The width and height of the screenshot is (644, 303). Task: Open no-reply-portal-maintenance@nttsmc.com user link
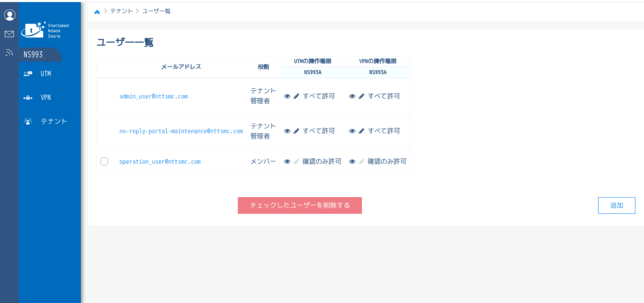point(181,131)
